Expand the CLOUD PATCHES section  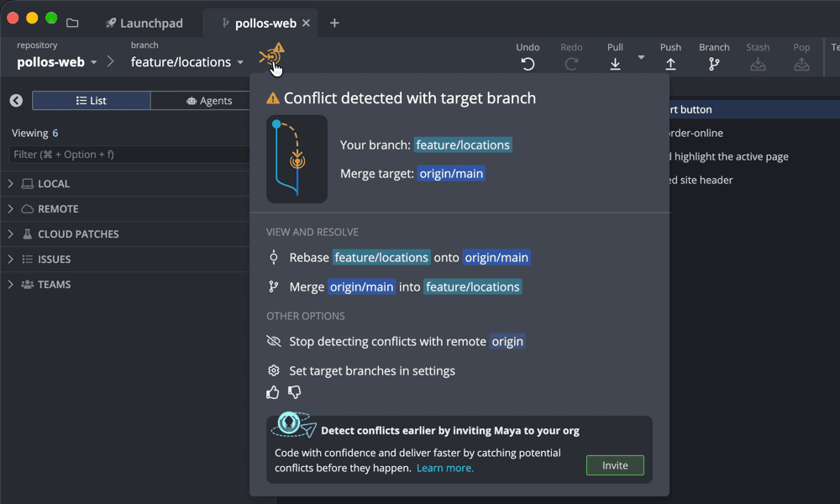tap(11, 234)
